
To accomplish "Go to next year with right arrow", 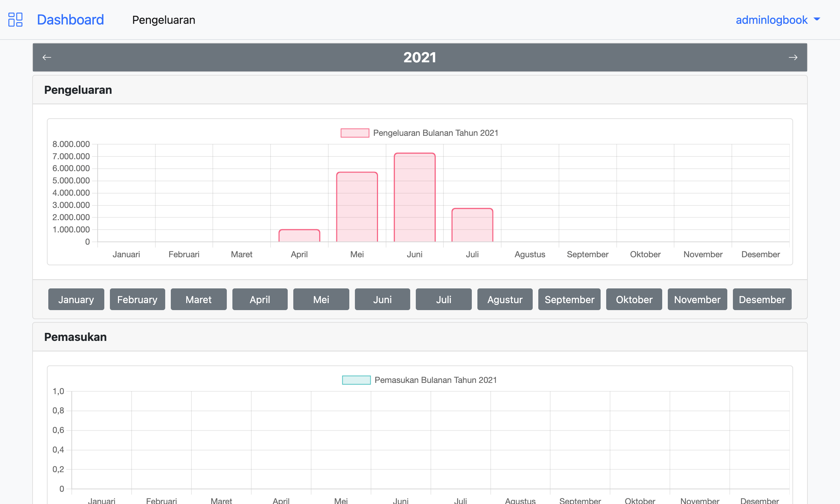I will click(793, 57).
